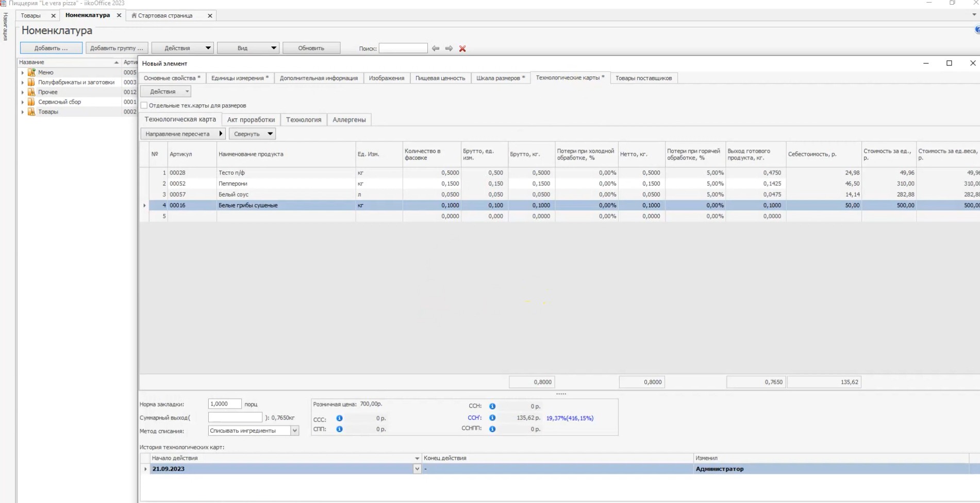This screenshot has height=503, width=980.
Task: Click the empty row number 5
Action: click(559, 216)
